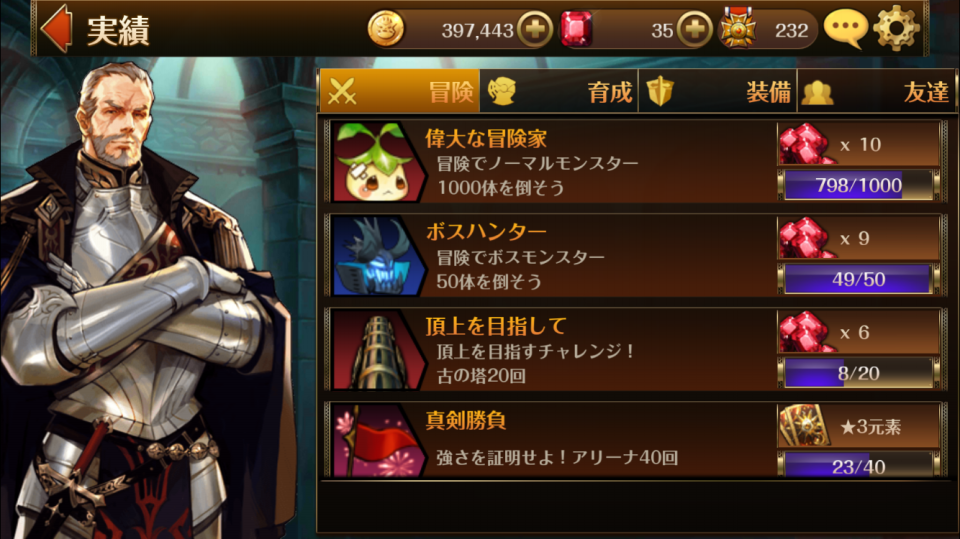Tap the red back arrow icon
This screenshot has height=539, width=960.
56,28
